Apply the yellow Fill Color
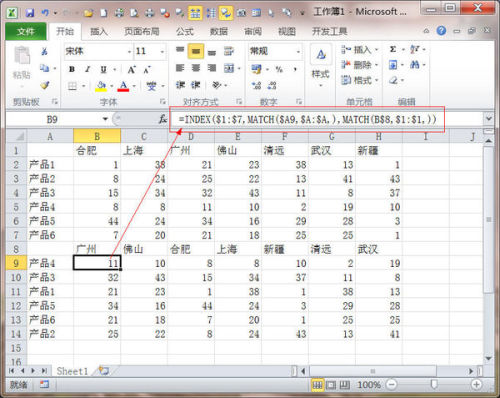Image resolution: width=500 pixels, height=398 pixels. [x=101, y=86]
